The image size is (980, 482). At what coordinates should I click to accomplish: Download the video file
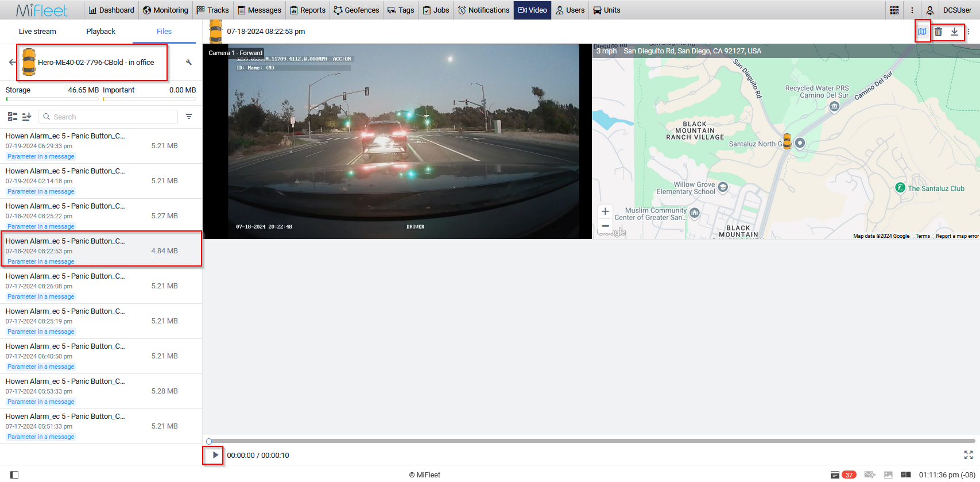[x=954, y=32]
